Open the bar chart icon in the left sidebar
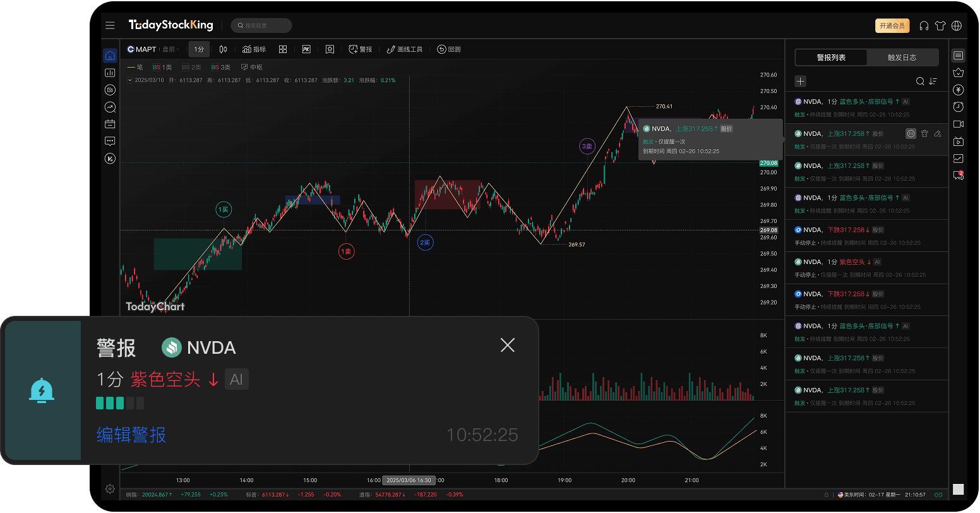The height and width of the screenshot is (513, 980). (x=110, y=73)
